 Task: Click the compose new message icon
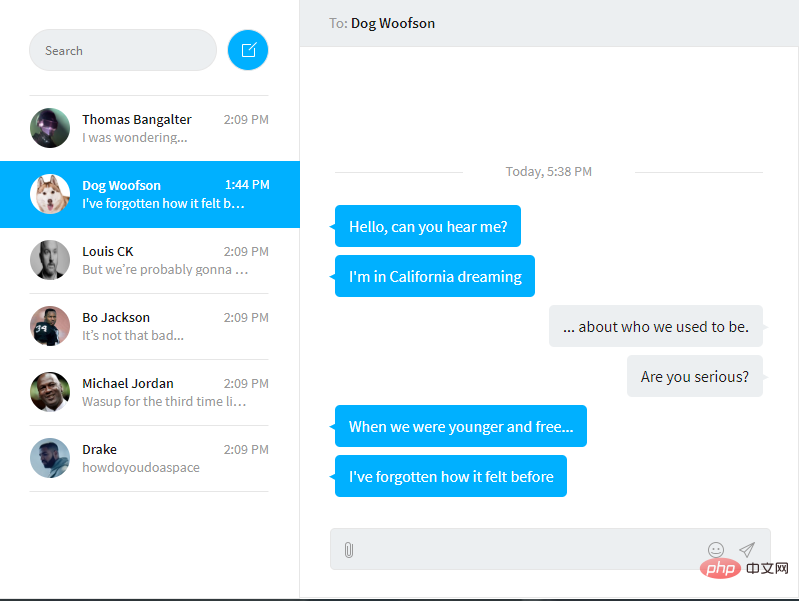pyautogui.click(x=248, y=50)
